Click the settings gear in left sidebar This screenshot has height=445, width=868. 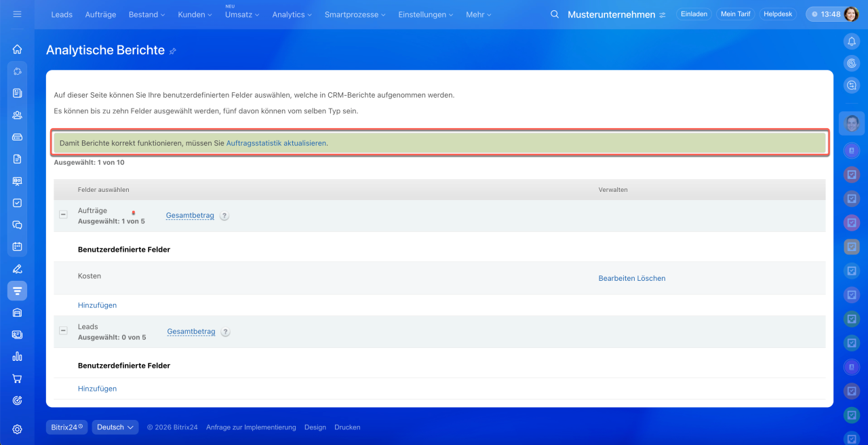pyautogui.click(x=17, y=429)
